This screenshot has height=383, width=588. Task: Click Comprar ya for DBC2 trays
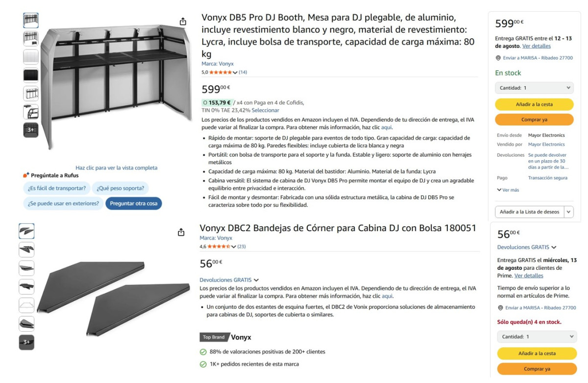pyautogui.click(x=537, y=369)
